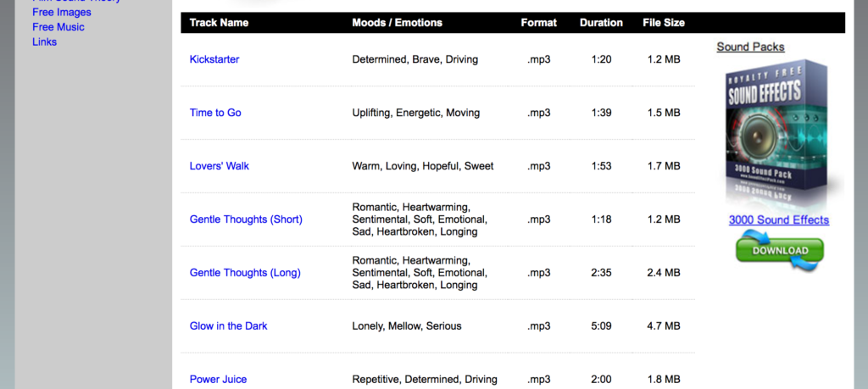This screenshot has width=868, height=389.
Task: Click the 5:09 duration value
Action: tap(601, 326)
